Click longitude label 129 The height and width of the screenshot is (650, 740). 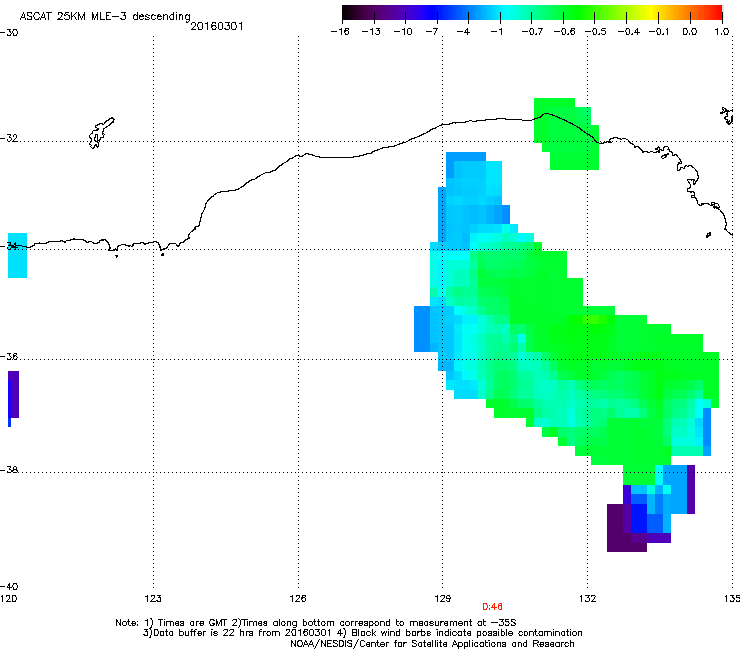click(443, 599)
